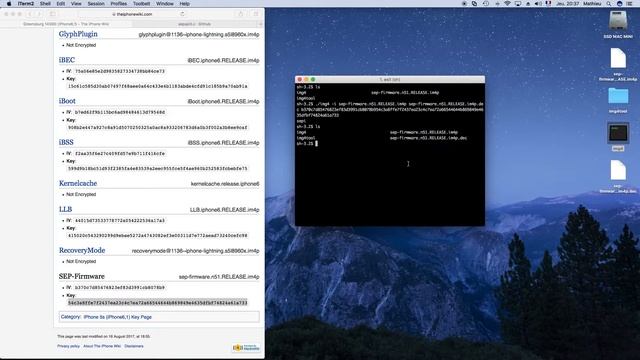Open the Disclaimers link
The width and height of the screenshot is (640, 360).
pos(134,346)
